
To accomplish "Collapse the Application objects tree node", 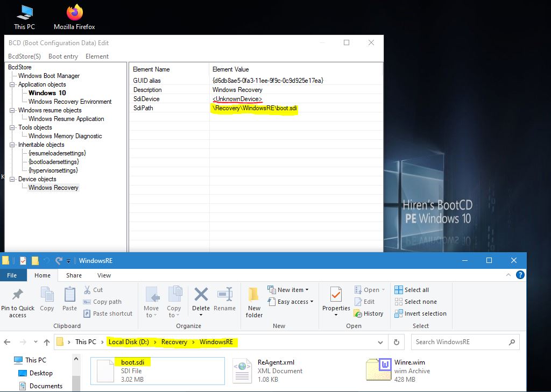I will (12, 84).
